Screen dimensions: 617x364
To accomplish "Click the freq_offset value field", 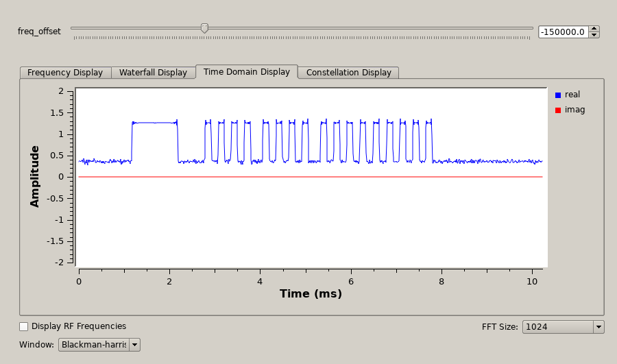I will [564, 32].
